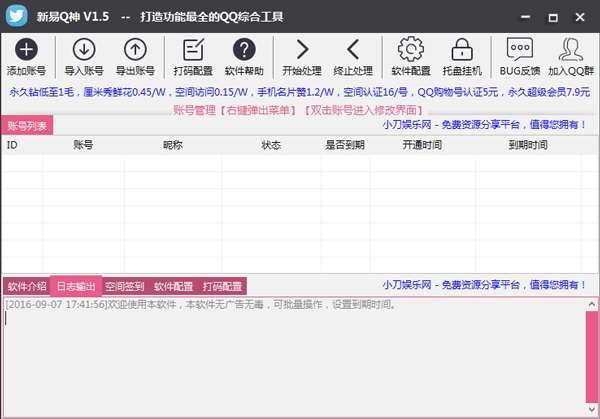Open 软件配置 gear icon in toolbar
Viewport: 600px width, 419px height.
(x=411, y=49)
